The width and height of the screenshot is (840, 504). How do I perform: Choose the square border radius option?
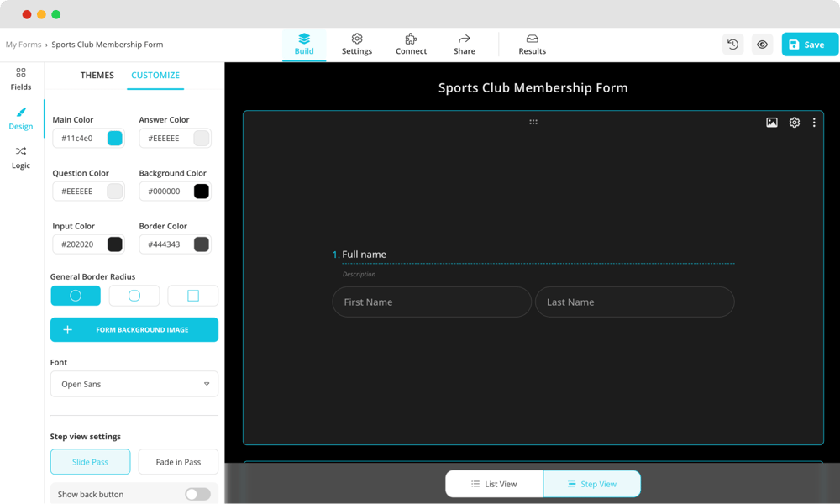pyautogui.click(x=192, y=296)
